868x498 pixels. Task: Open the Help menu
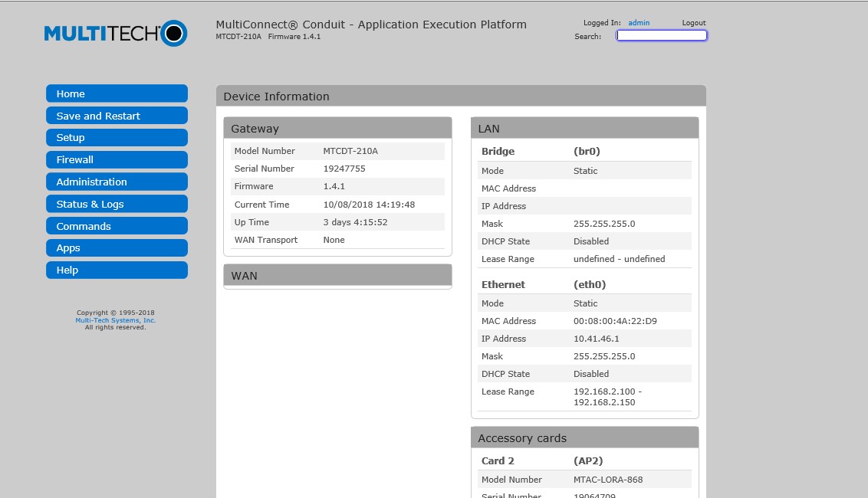(x=117, y=270)
